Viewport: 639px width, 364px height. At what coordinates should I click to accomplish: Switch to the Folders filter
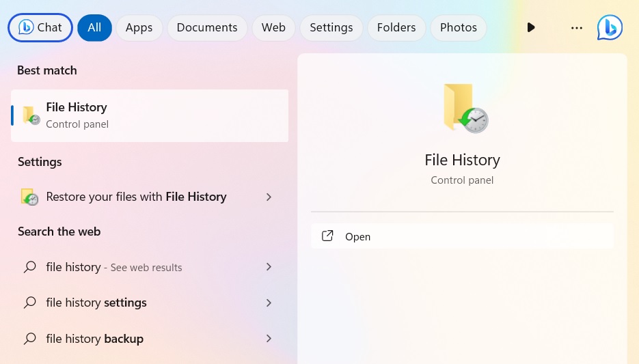[396, 28]
